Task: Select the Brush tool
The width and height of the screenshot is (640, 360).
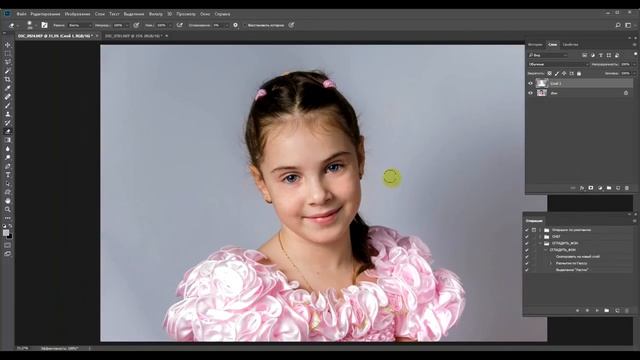Action: tap(7, 105)
